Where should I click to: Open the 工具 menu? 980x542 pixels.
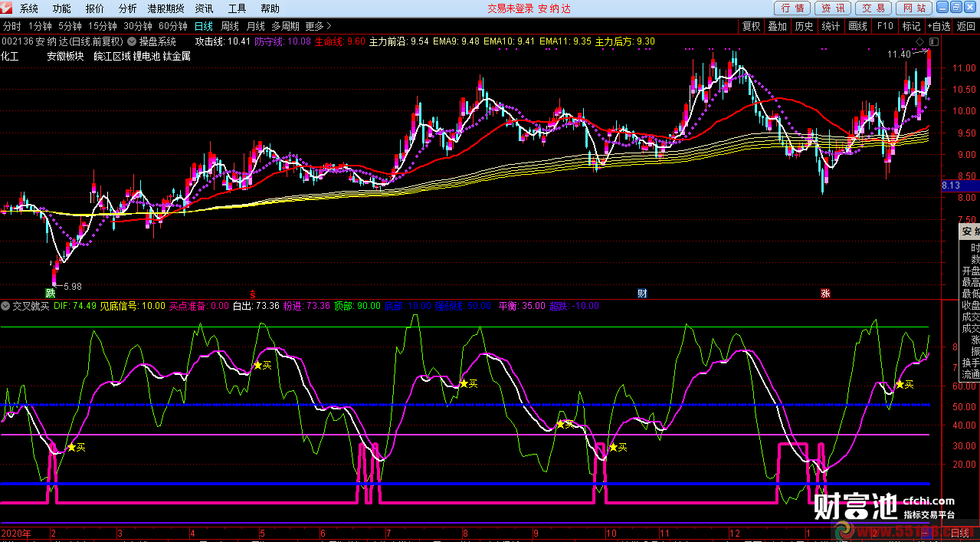(x=237, y=8)
